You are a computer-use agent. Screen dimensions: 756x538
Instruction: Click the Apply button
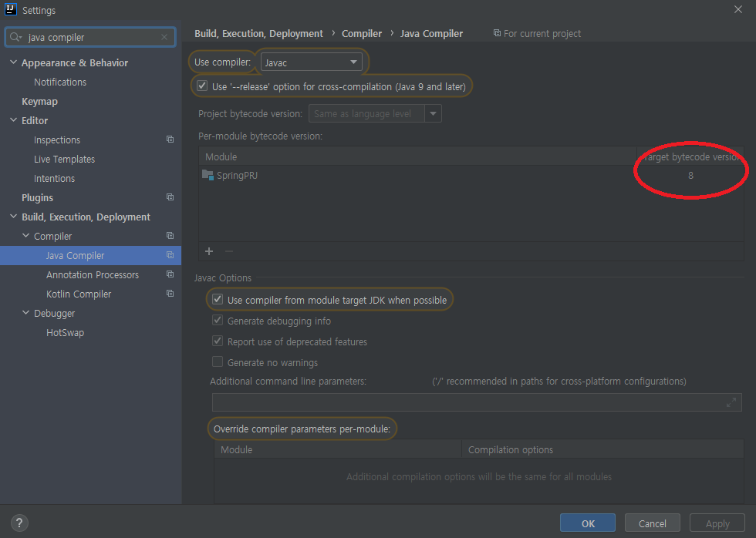(x=717, y=523)
